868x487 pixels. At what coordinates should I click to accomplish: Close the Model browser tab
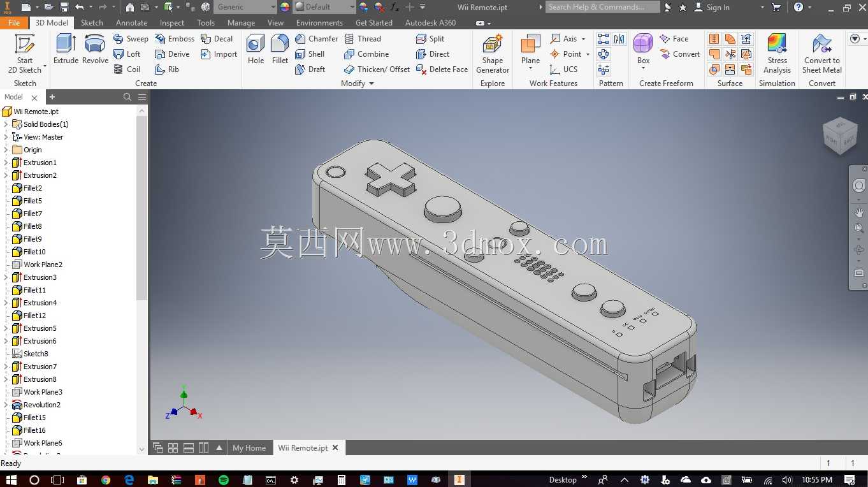[x=34, y=98]
